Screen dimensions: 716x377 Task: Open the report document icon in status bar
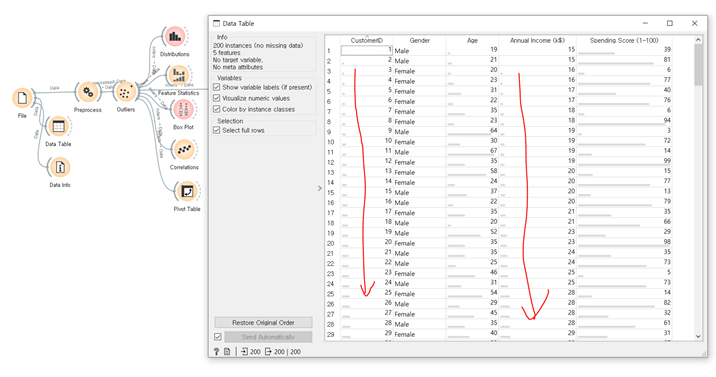point(227,351)
